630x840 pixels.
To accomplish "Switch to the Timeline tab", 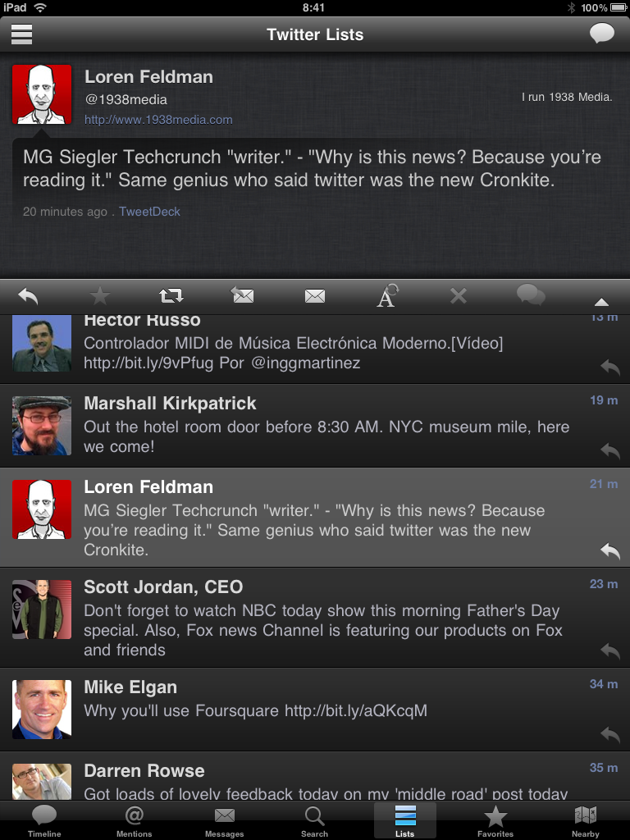I will click(44, 820).
